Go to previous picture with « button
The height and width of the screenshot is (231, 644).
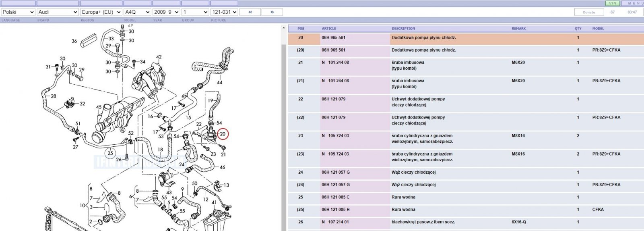point(250,12)
